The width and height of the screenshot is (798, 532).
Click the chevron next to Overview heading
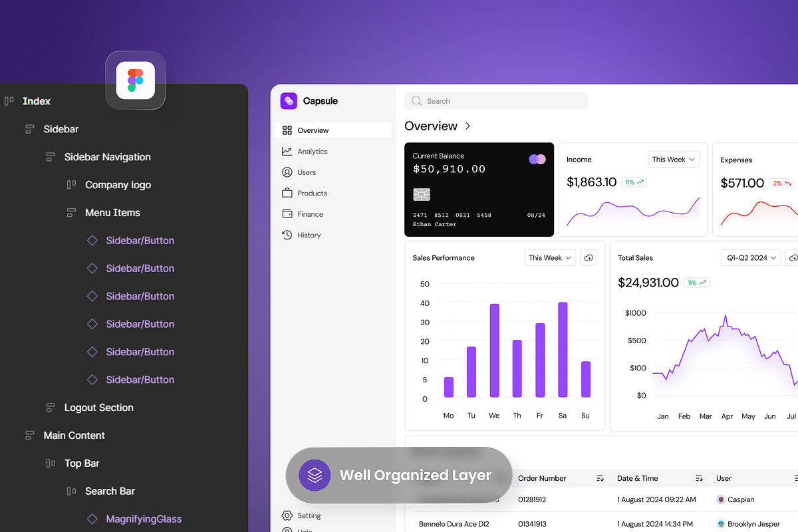[x=467, y=126]
